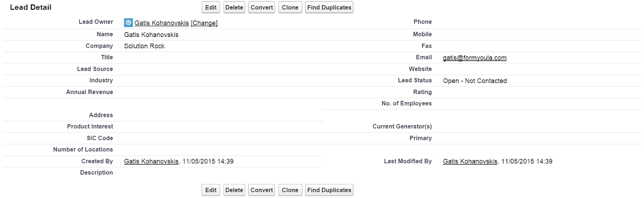Click the top Find Duplicates button

click(329, 7)
